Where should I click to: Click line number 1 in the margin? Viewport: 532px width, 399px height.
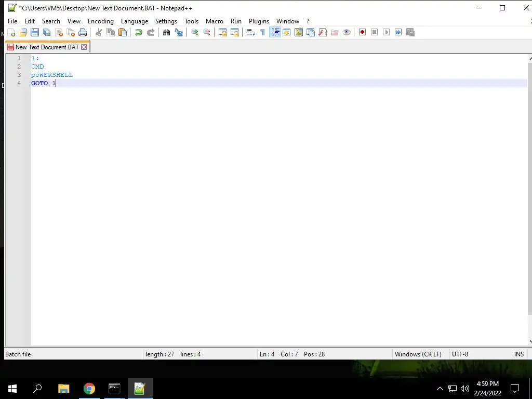coord(19,58)
